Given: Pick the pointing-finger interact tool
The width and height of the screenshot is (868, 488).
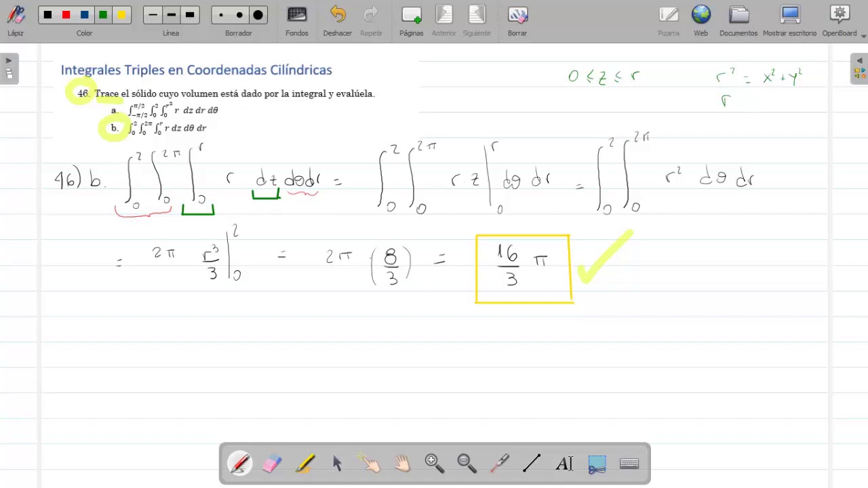Looking at the screenshot, I should [370, 464].
